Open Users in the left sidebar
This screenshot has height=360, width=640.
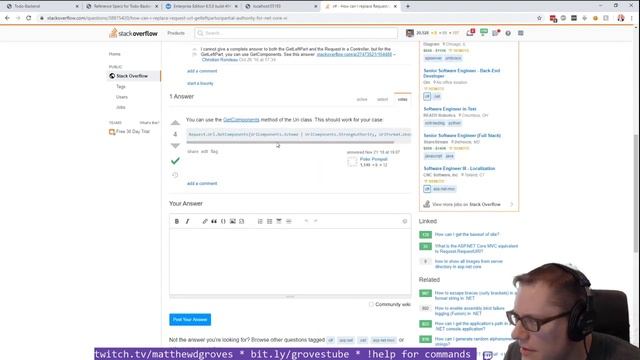pos(122,97)
